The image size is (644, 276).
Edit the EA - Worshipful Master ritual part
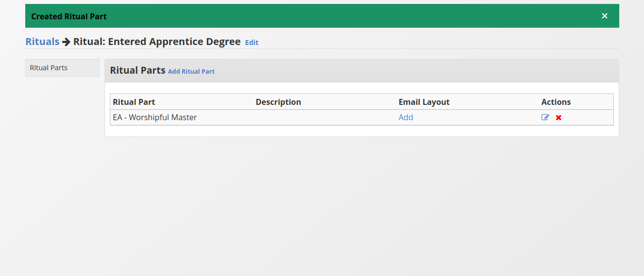click(x=545, y=117)
